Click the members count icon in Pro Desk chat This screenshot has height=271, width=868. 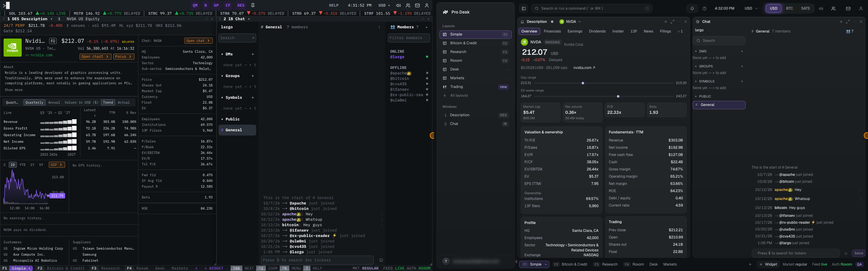[850, 31]
